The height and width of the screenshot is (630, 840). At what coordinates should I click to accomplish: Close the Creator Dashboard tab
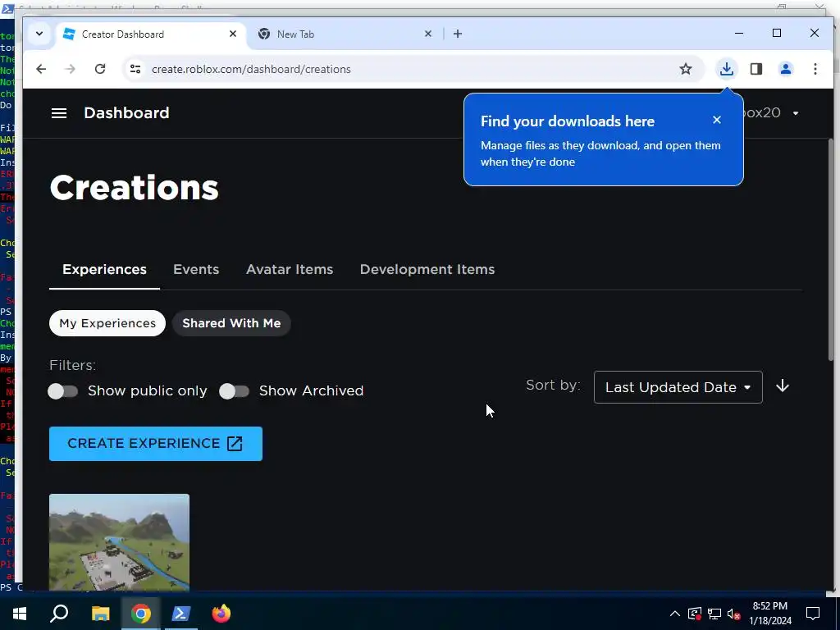(233, 34)
